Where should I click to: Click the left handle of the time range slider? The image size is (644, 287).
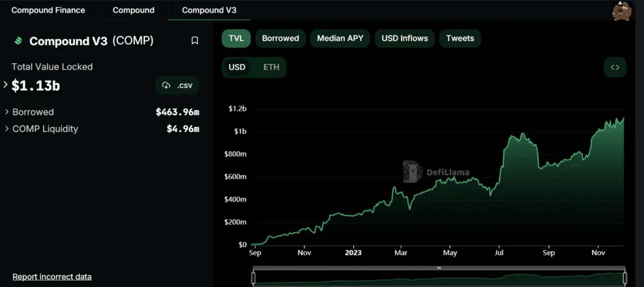click(x=253, y=278)
